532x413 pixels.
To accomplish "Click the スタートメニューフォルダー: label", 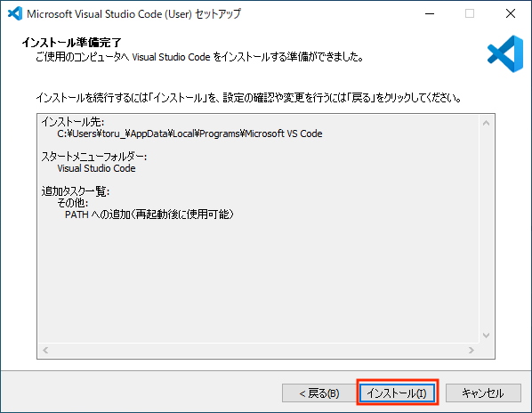I will [94, 157].
